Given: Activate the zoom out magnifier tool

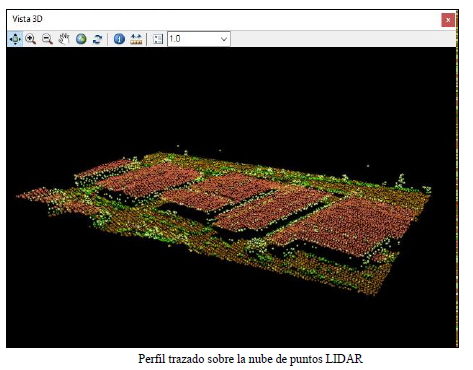Looking at the screenshot, I should [47, 39].
